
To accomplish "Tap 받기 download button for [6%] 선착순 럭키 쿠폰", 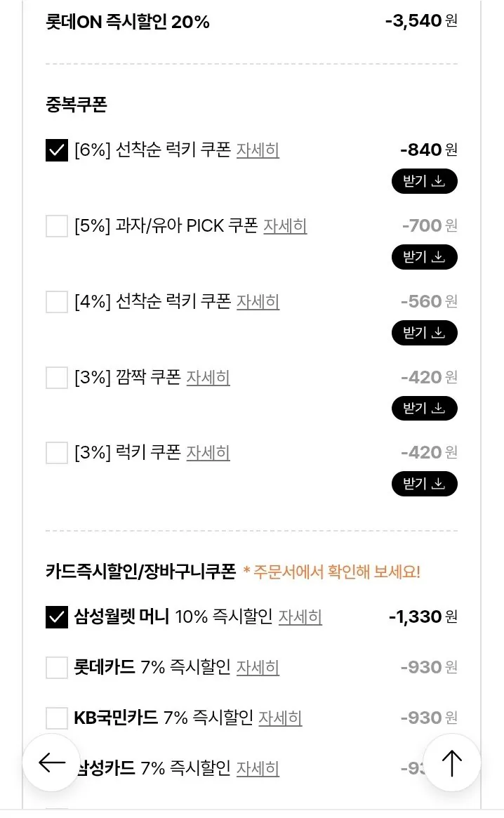I will pyautogui.click(x=424, y=181).
